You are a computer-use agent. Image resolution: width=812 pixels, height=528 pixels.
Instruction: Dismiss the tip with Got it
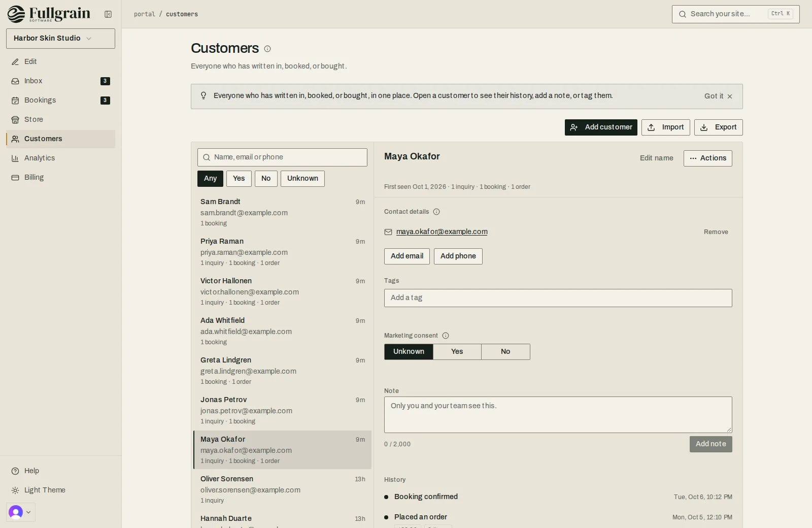[718, 96]
